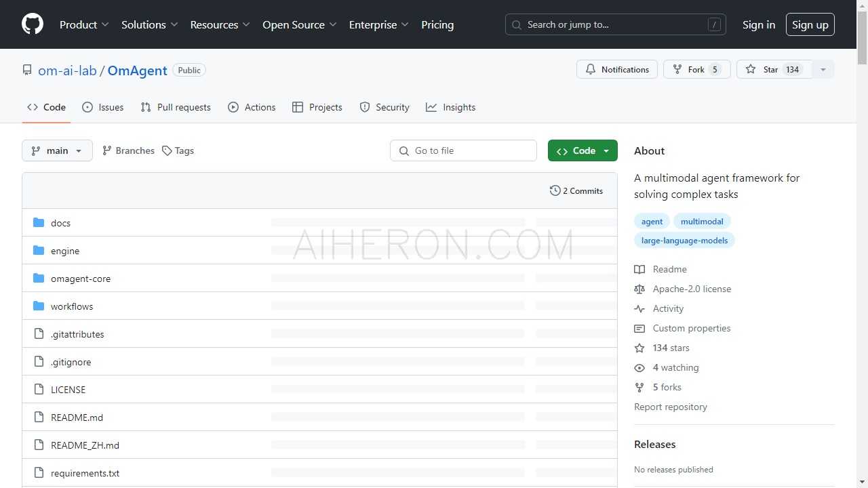The width and height of the screenshot is (868, 488).
Task: Click the requirements.txt file icon
Action: pyautogui.click(x=39, y=473)
